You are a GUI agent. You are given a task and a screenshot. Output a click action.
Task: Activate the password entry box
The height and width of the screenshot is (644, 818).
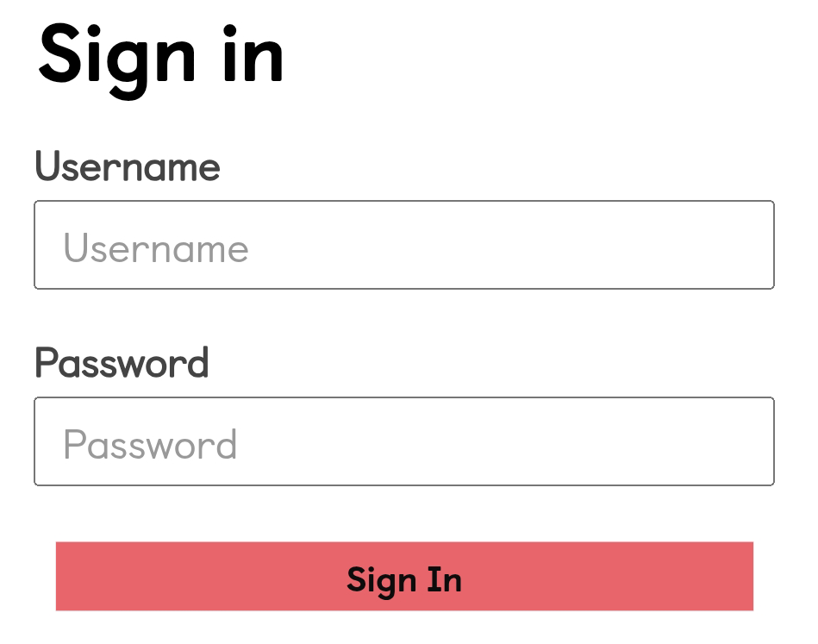tap(403, 441)
